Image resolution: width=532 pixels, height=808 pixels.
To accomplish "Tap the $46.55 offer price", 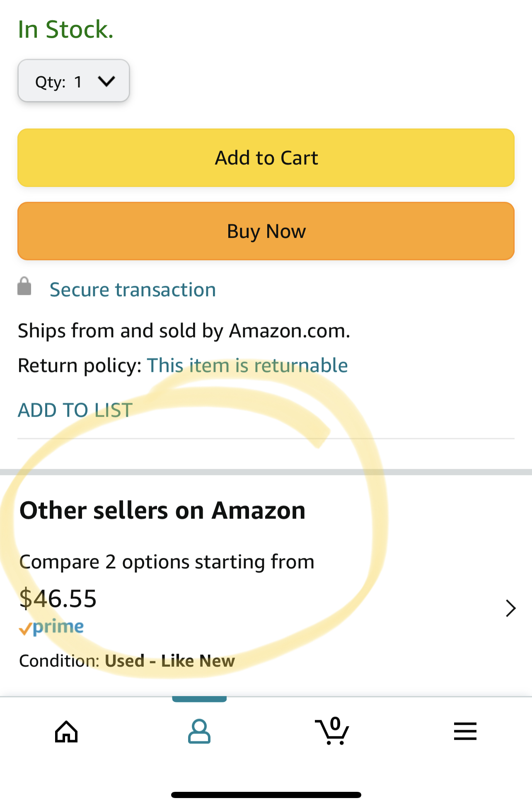I will pos(58,598).
